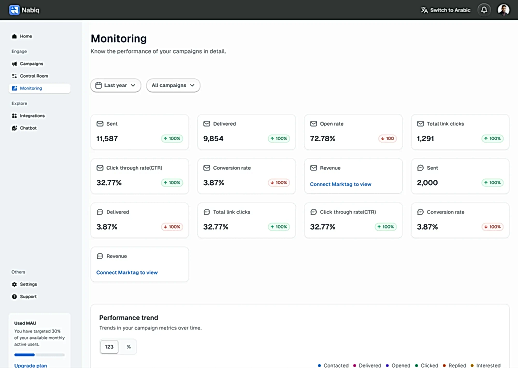Viewport: 518px width, 368px height.
Task: Click the email Click through rate icon
Action: [x=100, y=168]
